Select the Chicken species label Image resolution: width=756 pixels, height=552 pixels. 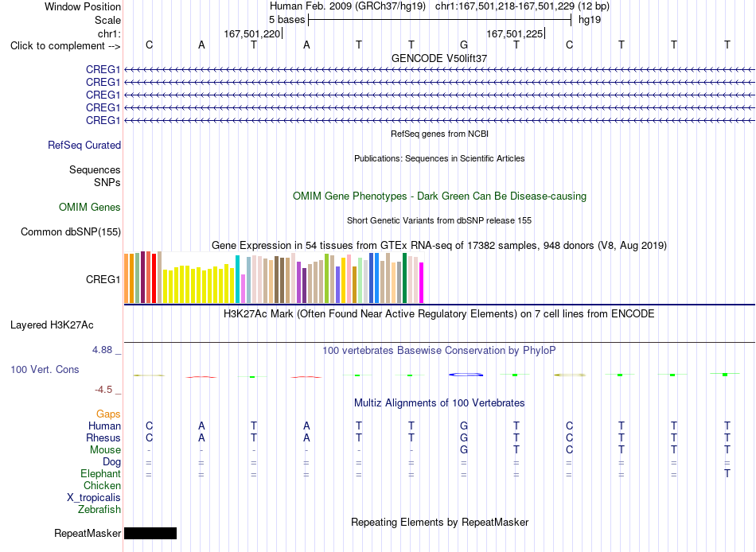coord(102,485)
